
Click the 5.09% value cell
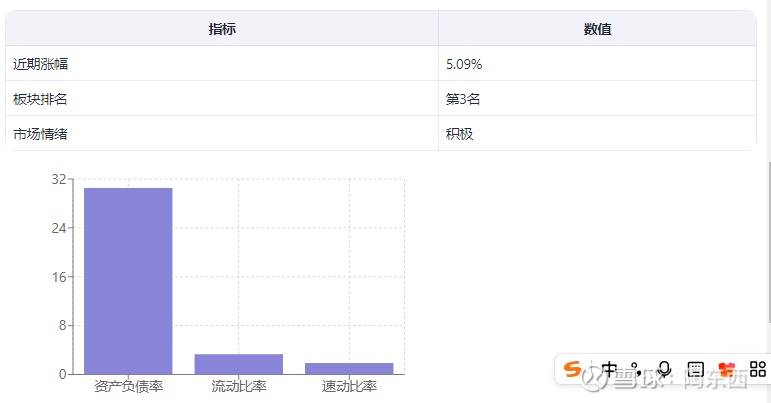pyautogui.click(x=464, y=64)
